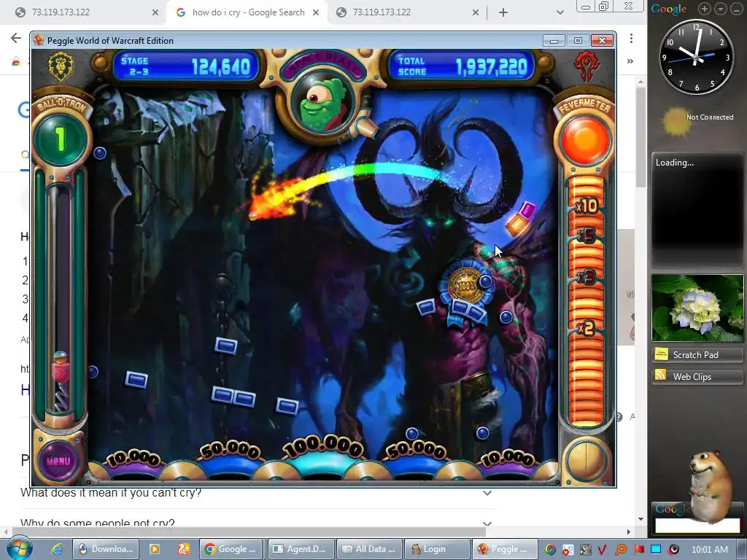Click the 100% gold ribbon badge
Viewport: 747px width, 560px height.
click(x=466, y=286)
